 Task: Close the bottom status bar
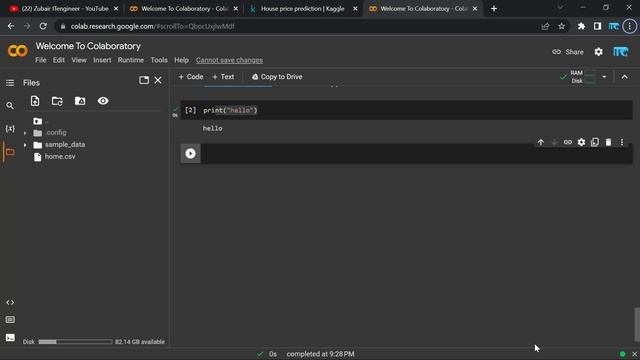pyautogui.click(x=634, y=354)
